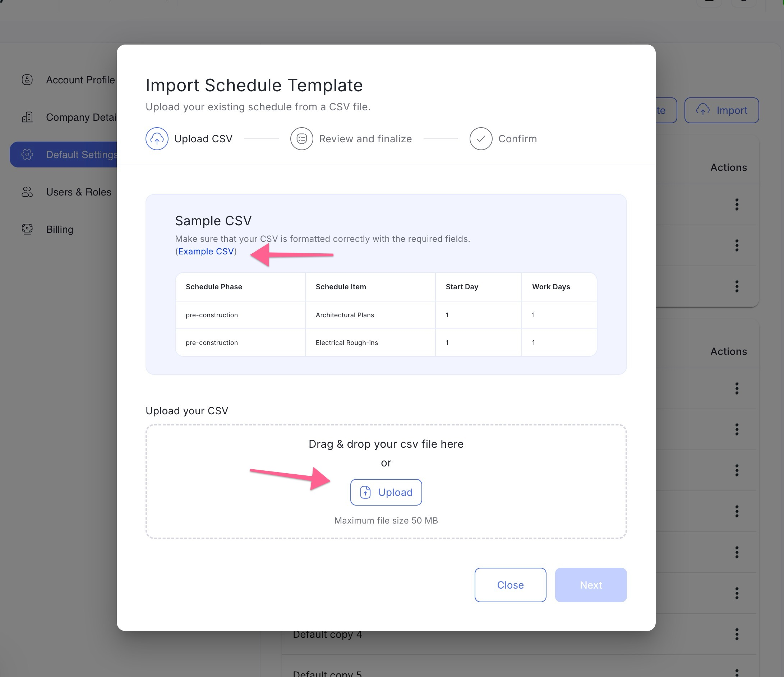
Task: Select the Schedule Phase column header
Action: (214, 287)
